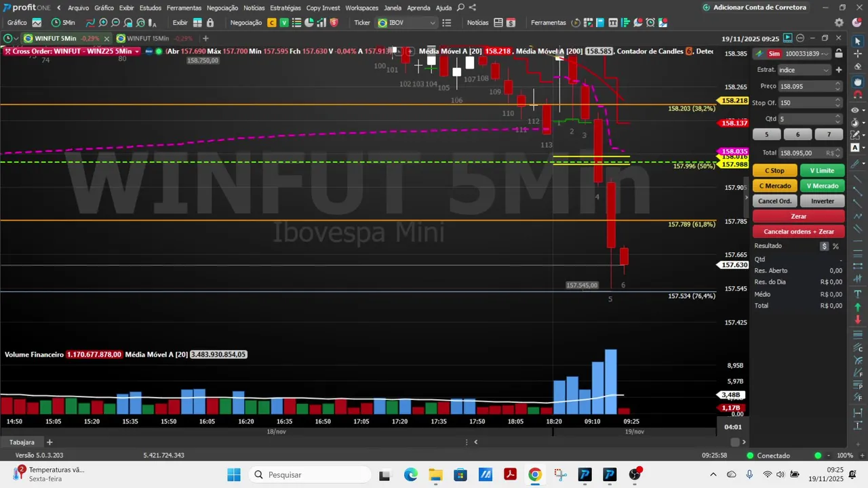Set quantity with the 6 preset button
Viewport: 868px width, 488px height.
797,134
